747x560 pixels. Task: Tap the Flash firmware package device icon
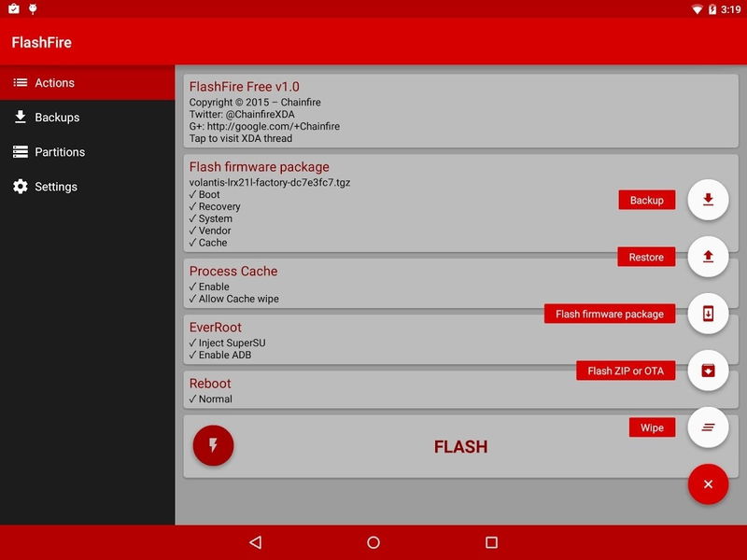[708, 314]
